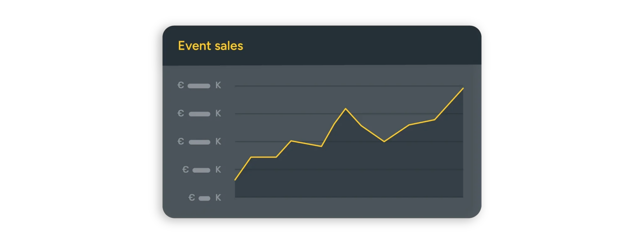The width and height of the screenshot is (644, 244).
Task: Click the lowest valley after the middle peak
Action: (x=384, y=141)
